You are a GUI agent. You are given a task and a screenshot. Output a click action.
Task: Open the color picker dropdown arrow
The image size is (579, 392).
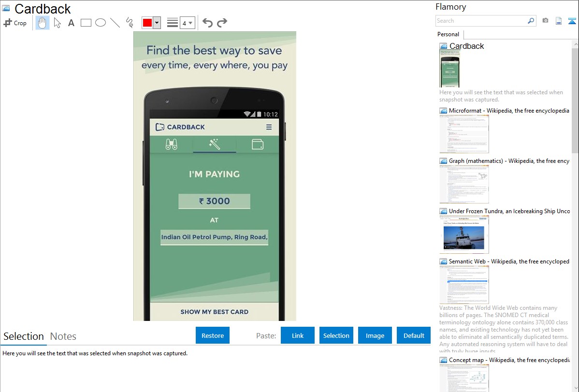click(157, 23)
